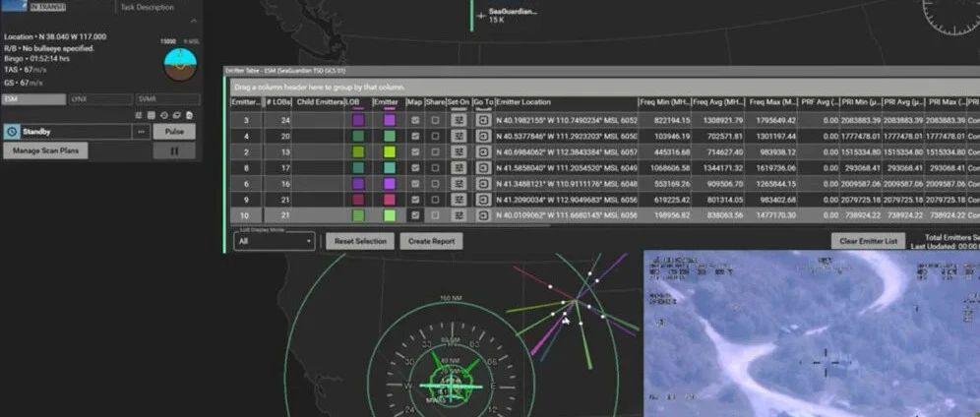Click Go To icon for emitter 8

[x=482, y=167]
